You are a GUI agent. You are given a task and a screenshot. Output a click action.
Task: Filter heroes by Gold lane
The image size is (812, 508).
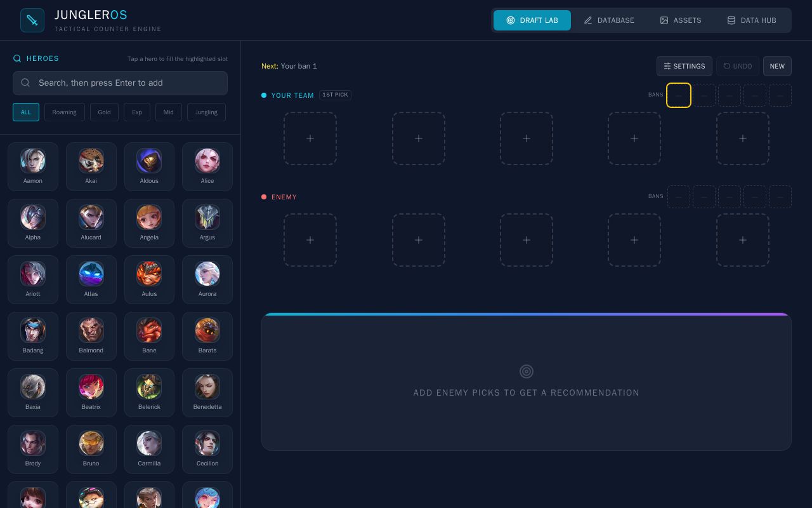[104, 112]
